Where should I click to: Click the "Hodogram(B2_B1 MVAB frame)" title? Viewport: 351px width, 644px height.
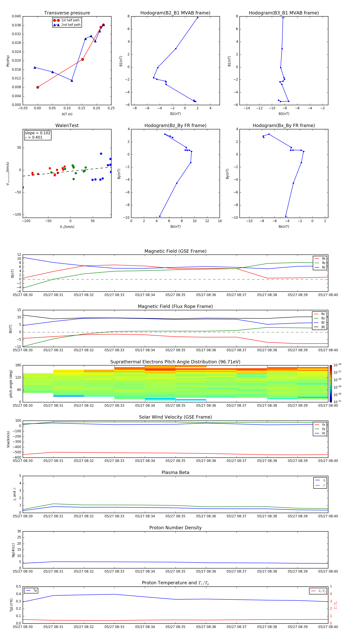click(x=175, y=13)
